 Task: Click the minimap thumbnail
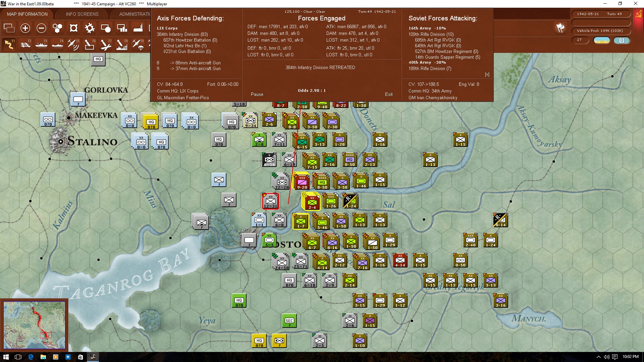tap(35, 325)
